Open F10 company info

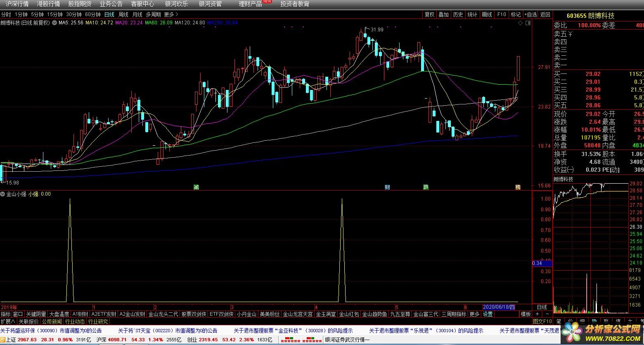point(502,14)
